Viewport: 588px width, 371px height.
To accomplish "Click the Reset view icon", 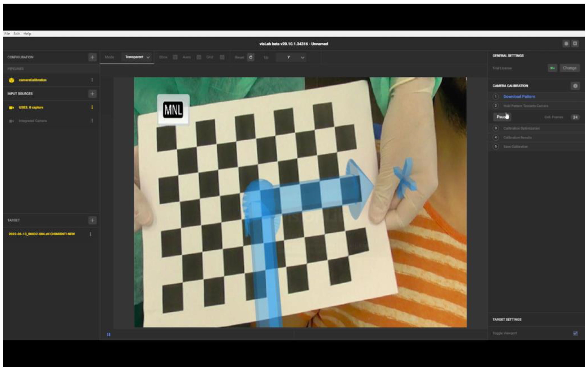I will (x=250, y=57).
